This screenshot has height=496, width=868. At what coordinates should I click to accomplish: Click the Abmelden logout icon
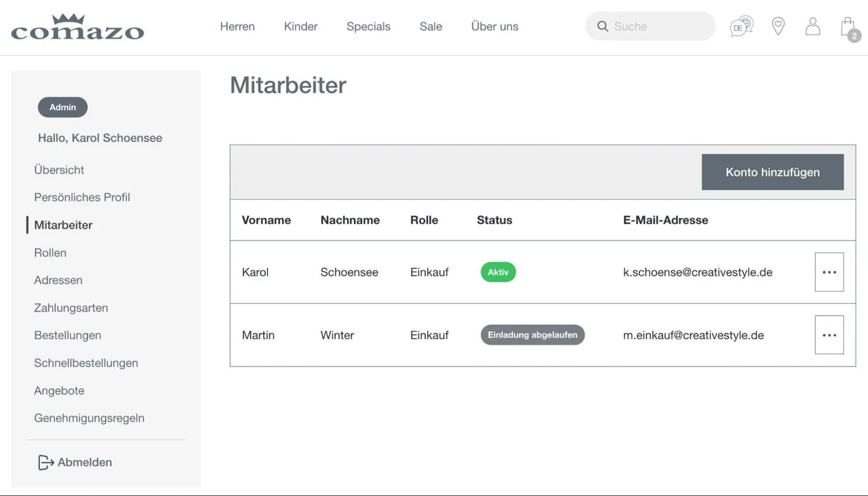point(45,463)
